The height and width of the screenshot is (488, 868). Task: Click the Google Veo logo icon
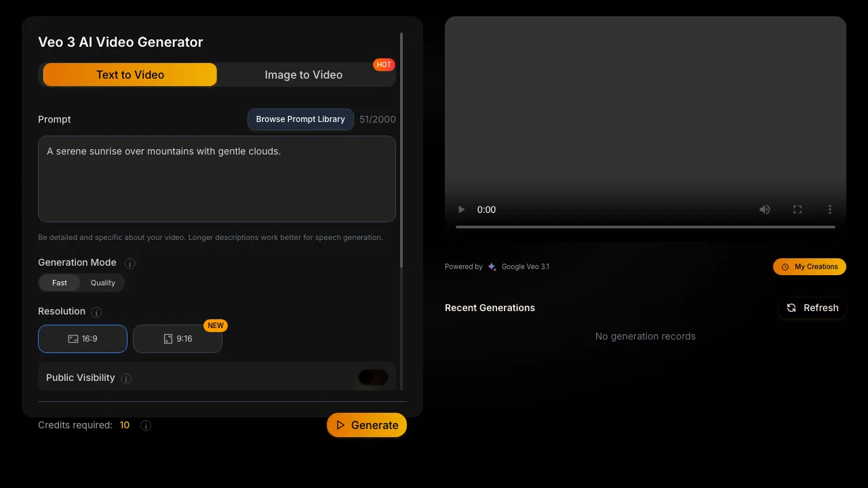coord(491,266)
